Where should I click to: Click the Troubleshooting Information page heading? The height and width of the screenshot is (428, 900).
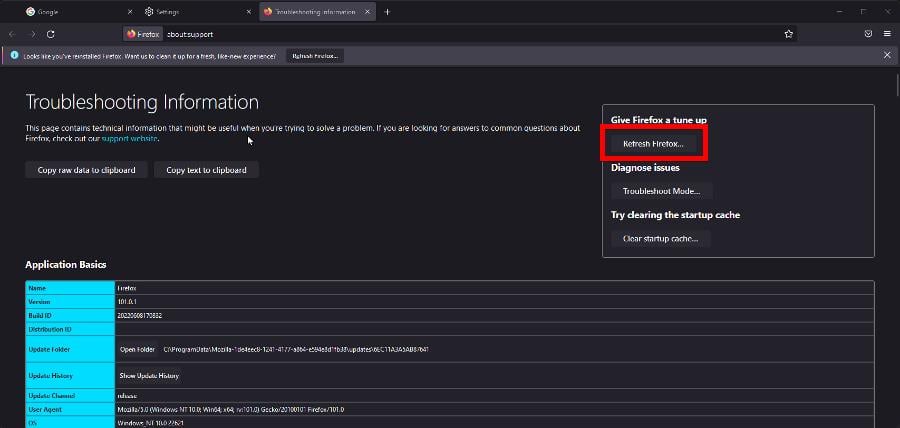pyautogui.click(x=142, y=102)
